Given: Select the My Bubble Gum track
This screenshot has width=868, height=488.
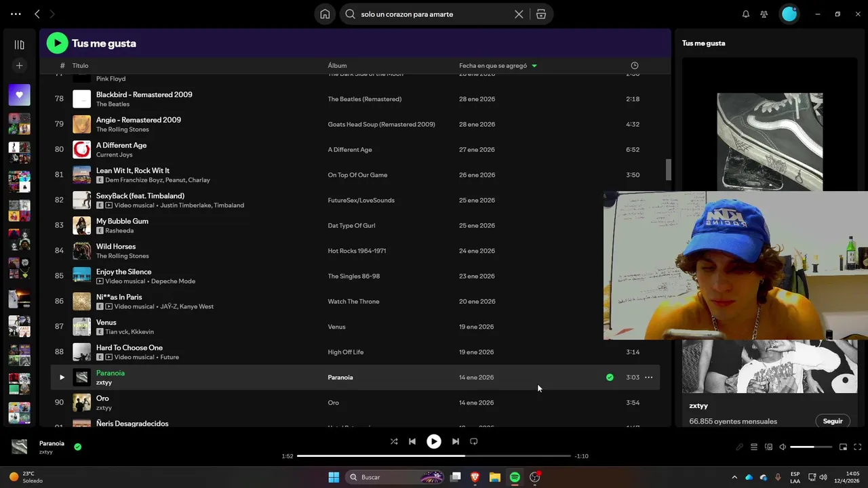Looking at the screenshot, I should click(122, 221).
